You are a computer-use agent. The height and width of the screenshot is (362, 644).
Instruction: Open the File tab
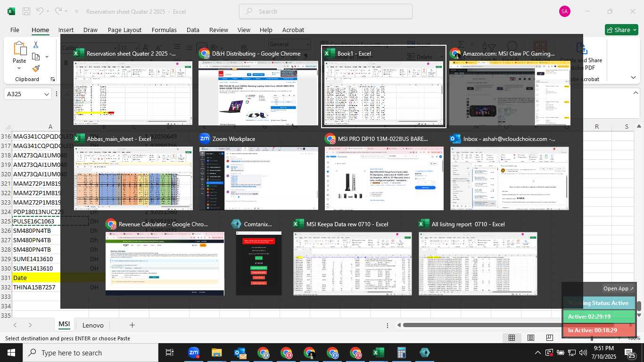[x=15, y=30]
